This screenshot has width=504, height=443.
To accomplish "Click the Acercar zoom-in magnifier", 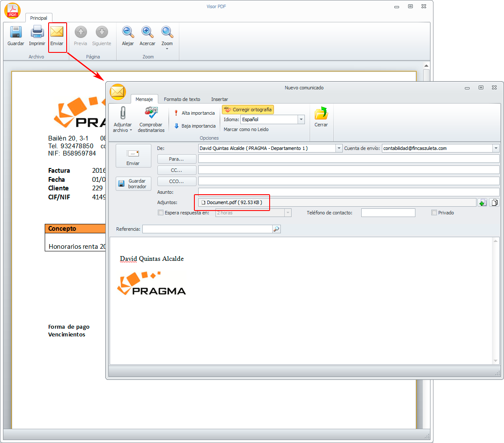I will (x=147, y=32).
